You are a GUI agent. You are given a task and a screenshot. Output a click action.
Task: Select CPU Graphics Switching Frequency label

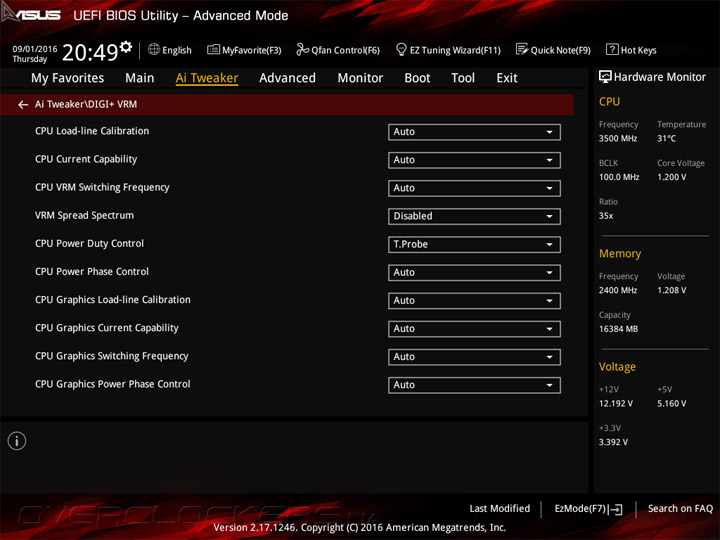click(112, 356)
